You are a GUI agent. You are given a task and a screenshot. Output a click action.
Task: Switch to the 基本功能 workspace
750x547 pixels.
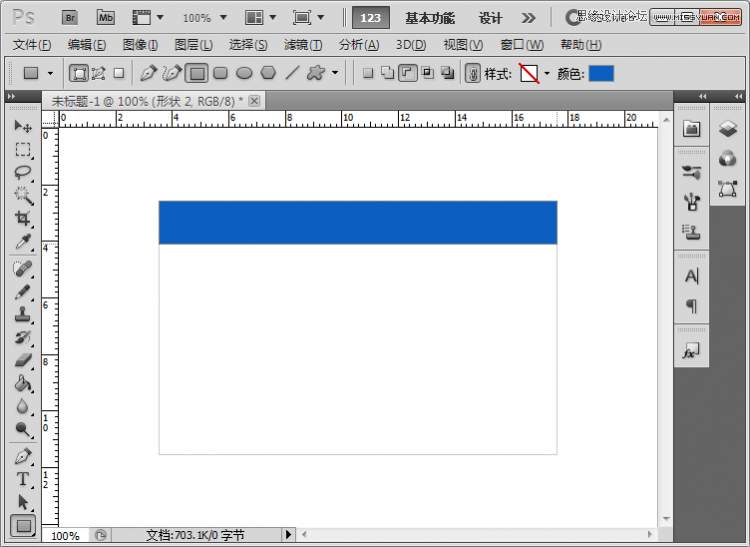click(429, 18)
